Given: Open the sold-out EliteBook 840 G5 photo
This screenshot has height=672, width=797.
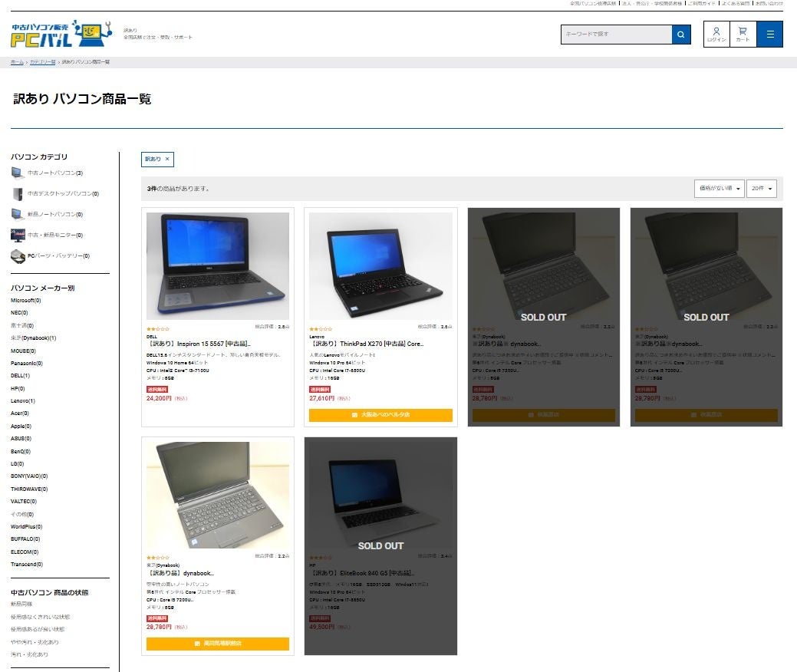Looking at the screenshot, I should point(380,495).
